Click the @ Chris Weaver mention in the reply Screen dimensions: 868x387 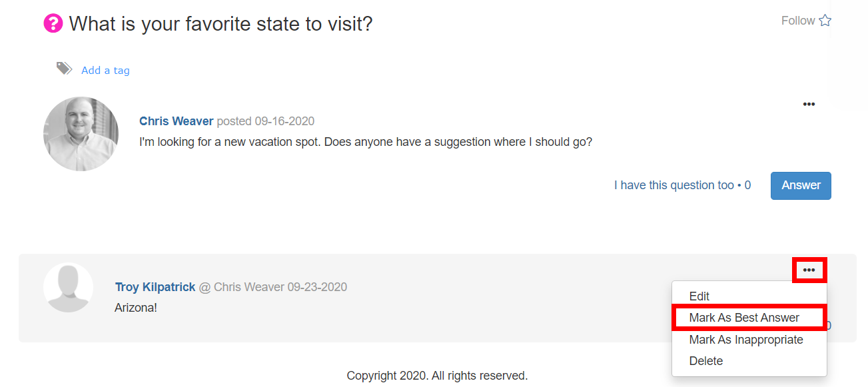tap(241, 287)
